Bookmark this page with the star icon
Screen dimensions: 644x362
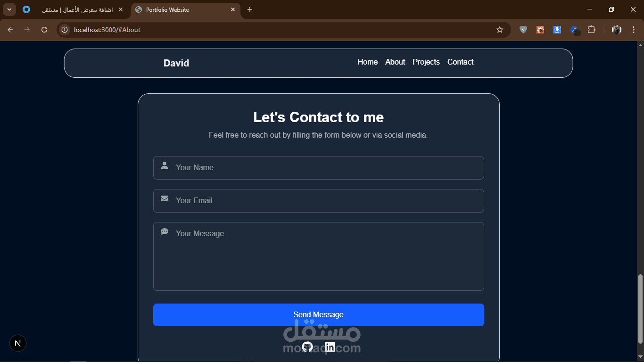500,30
